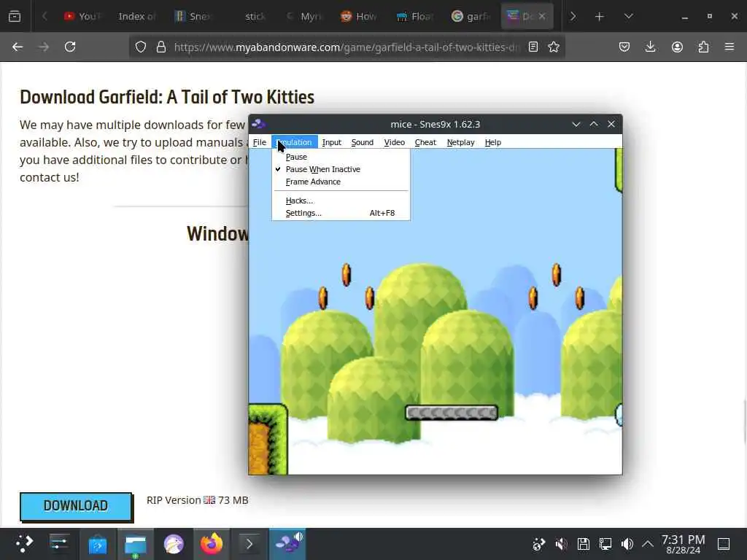This screenshot has height=560, width=747.
Task: Open the network connection tray icon
Action: click(x=605, y=544)
